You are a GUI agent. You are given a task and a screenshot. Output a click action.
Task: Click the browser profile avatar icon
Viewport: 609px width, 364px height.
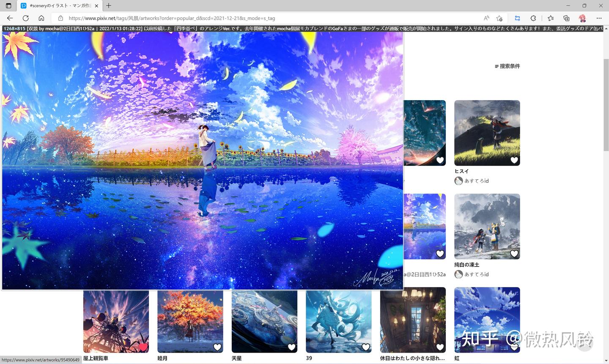click(583, 18)
